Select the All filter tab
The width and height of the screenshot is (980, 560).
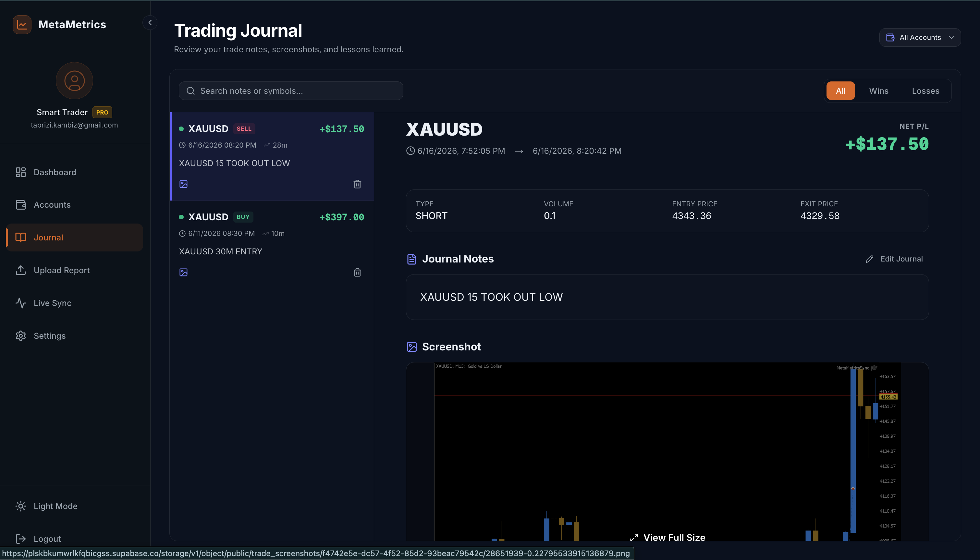[840, 91]
